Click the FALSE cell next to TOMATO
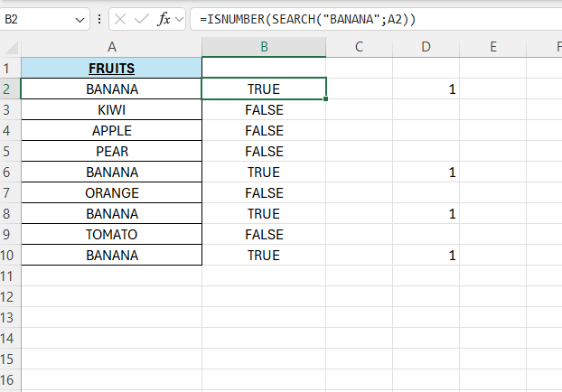Viewport: 562px width, 392px height. (264, 234)
